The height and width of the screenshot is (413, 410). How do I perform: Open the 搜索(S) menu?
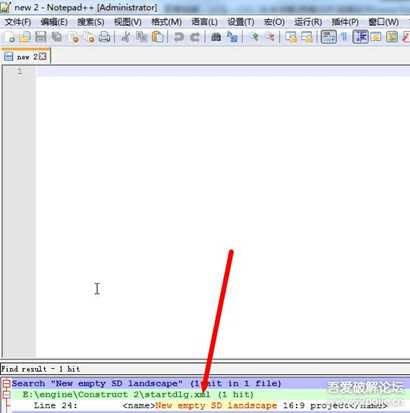coord(91,22)
